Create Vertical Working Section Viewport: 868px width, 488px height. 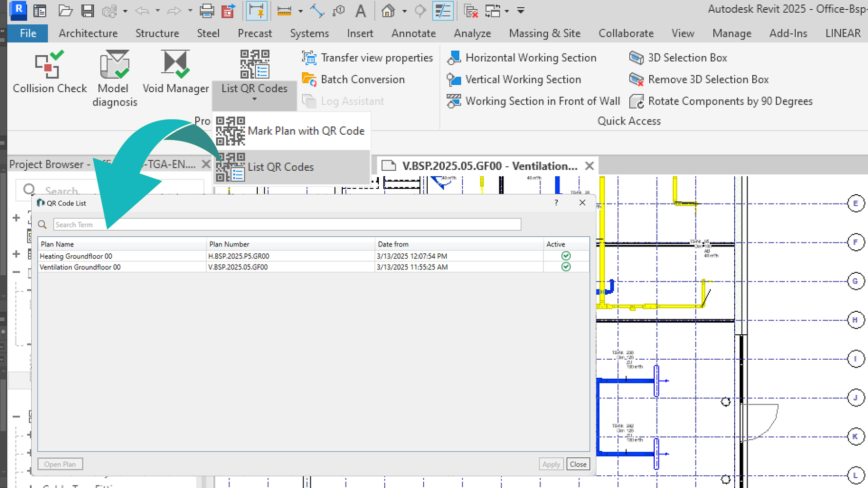(x=514, y=79)
